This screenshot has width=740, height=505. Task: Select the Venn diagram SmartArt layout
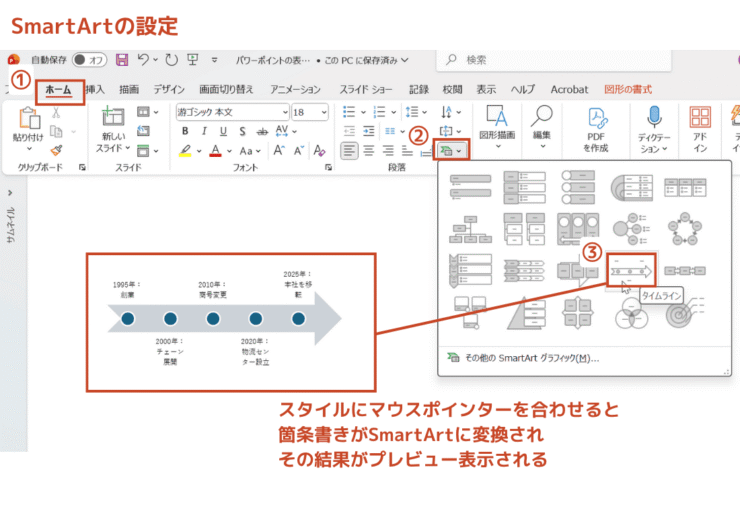pos(631,313)
